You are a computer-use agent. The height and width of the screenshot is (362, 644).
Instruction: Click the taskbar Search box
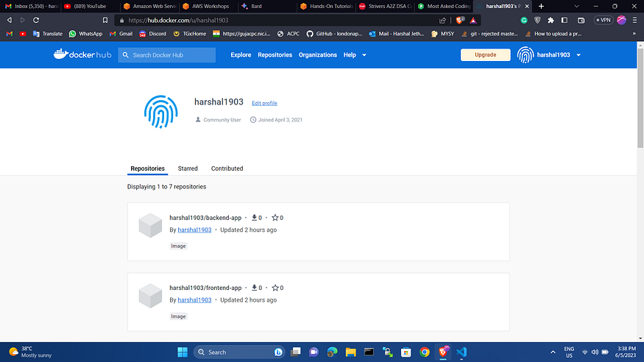tap(239, 352)
